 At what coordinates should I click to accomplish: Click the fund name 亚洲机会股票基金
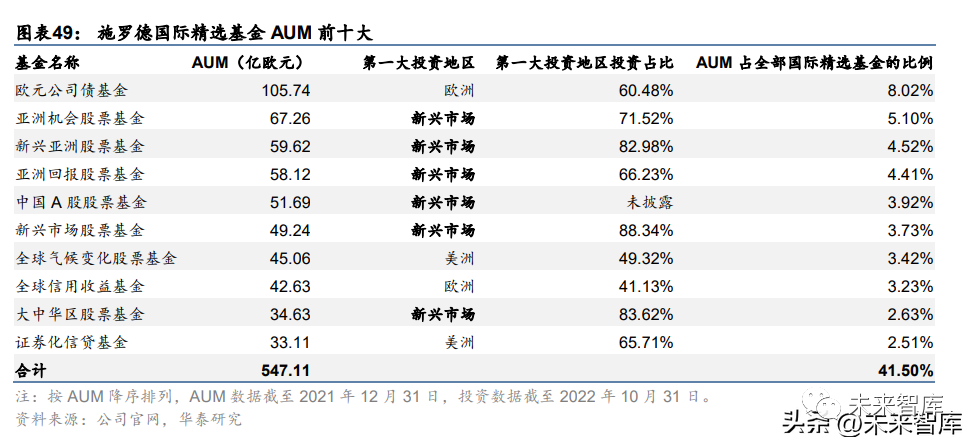tap(80, 118)
